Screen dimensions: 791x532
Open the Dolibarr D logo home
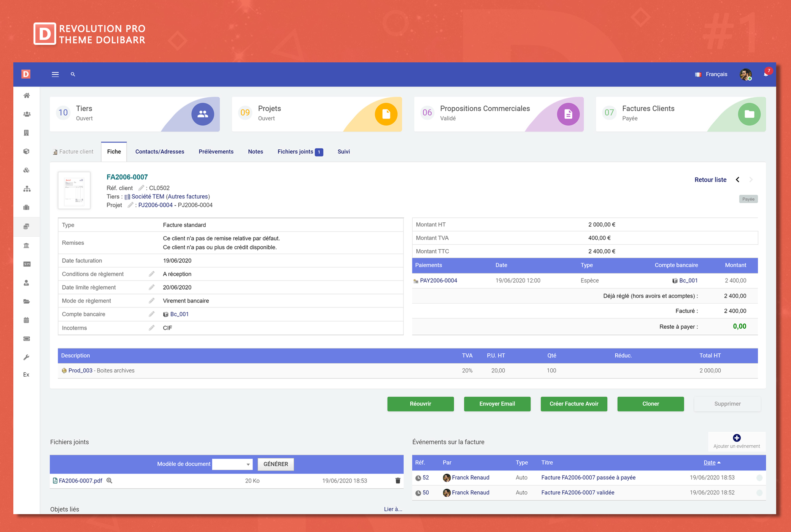pos(26,74)
